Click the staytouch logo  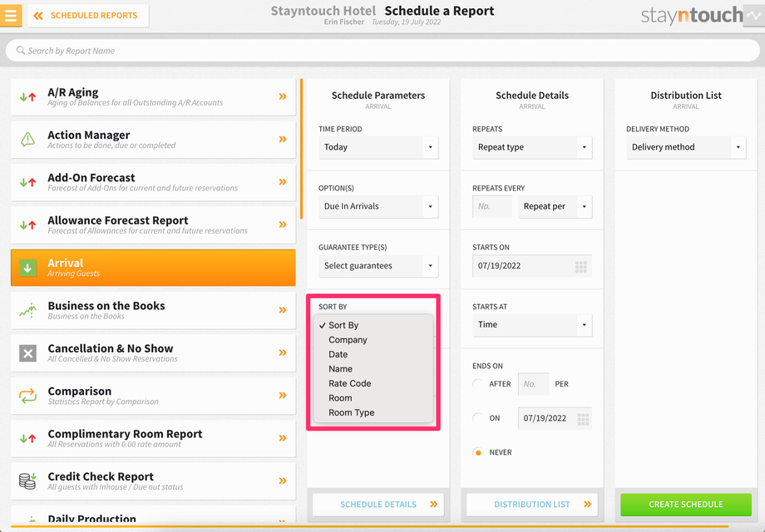tap(691, 16)
